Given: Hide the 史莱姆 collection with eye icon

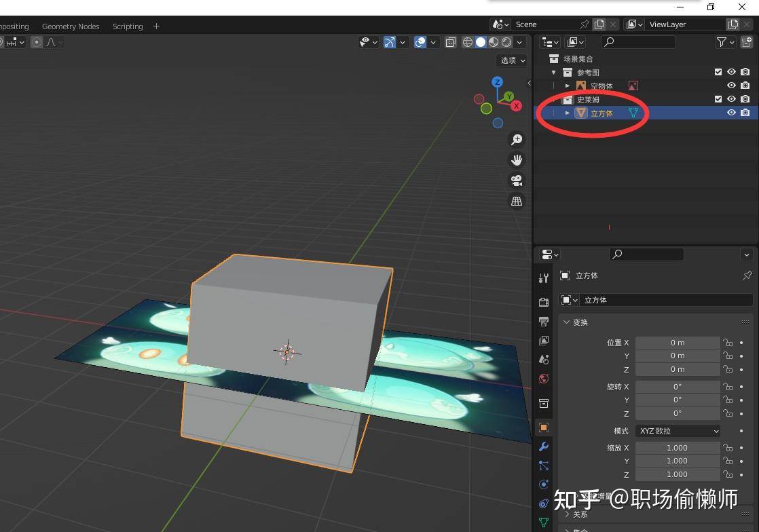Looking at the screenshot, I should click(731, 99).
